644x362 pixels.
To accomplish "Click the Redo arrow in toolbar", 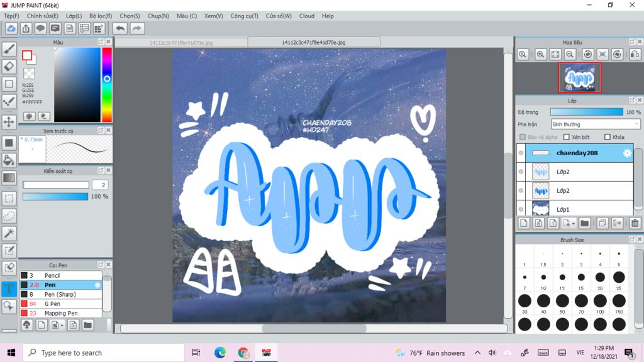I will coord(136,28).
